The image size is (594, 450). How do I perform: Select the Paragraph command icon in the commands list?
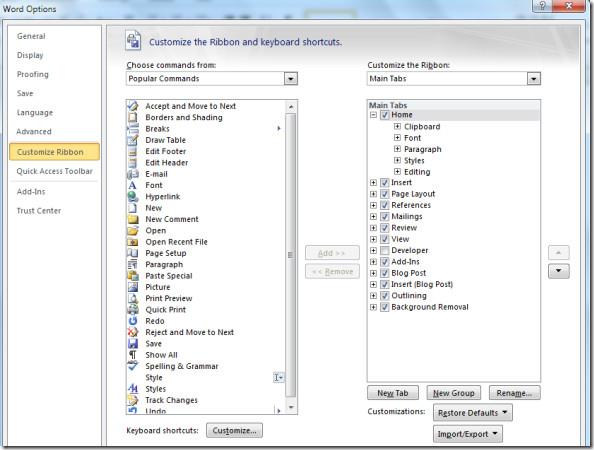133,264
